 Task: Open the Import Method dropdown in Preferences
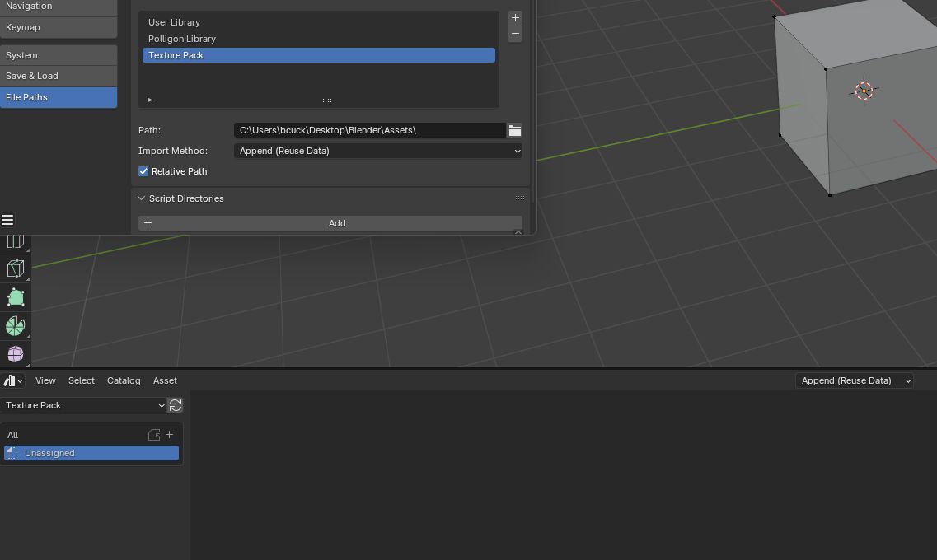tap(378, 151)
